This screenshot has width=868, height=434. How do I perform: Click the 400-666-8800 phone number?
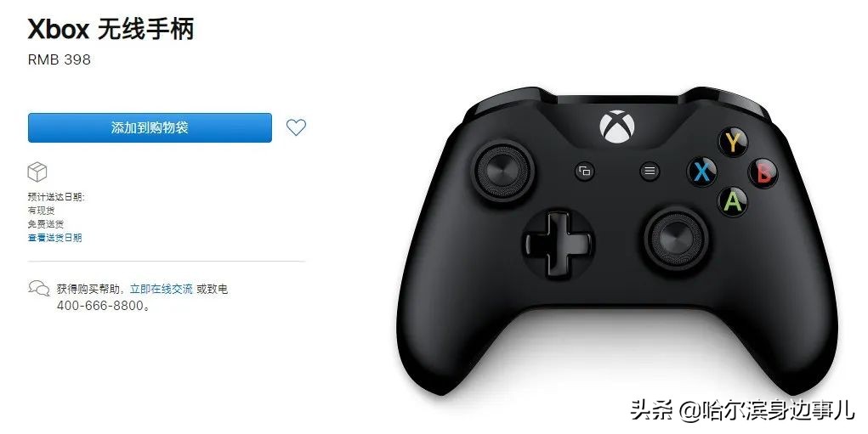(x=100, y=305)
